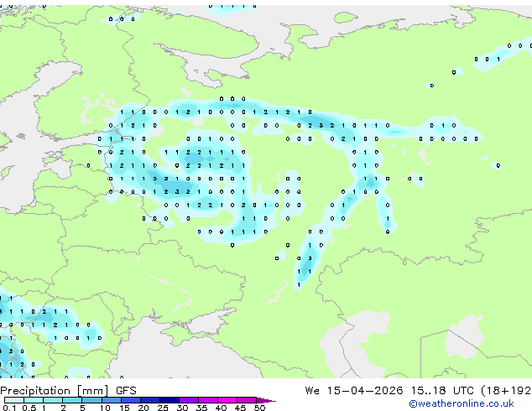The image size is (532, 411).
Task: Click the purple over-50 arrow at the legend end
Action: point(266,400)
